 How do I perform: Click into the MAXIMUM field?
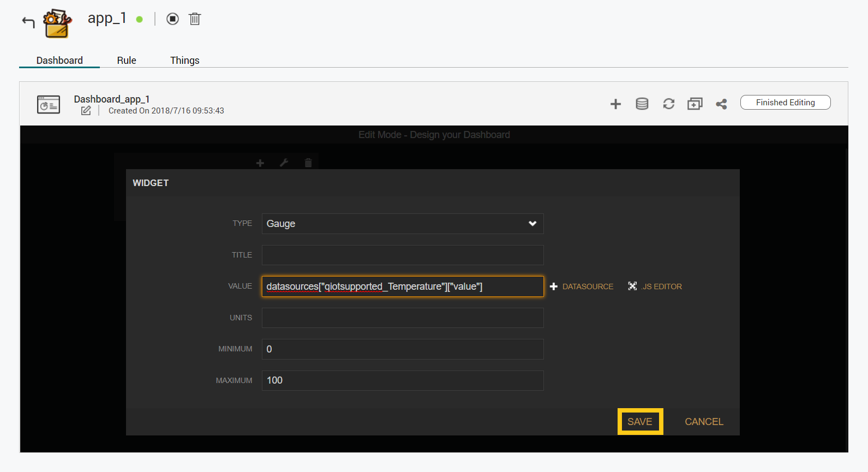402,380
